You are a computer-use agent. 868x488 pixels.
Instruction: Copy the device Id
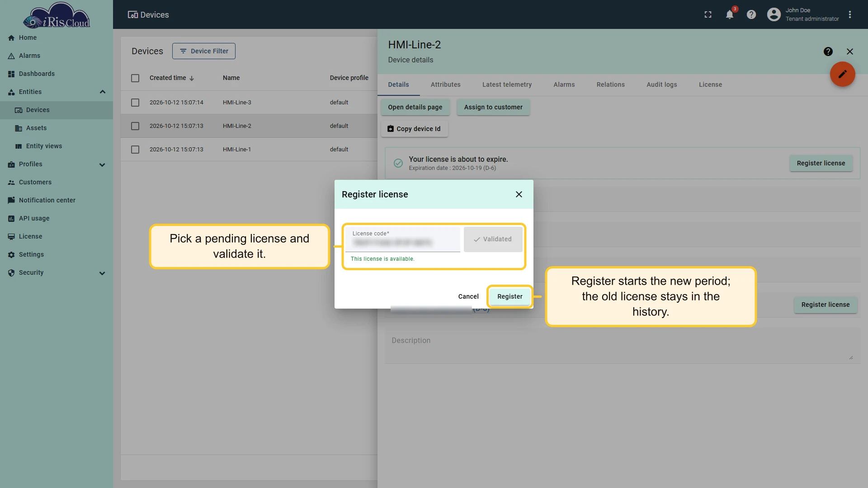pyautogui.click(x=414, y=129)
